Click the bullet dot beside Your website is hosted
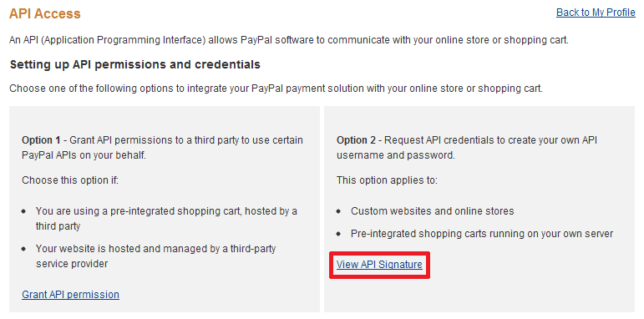 24,249
